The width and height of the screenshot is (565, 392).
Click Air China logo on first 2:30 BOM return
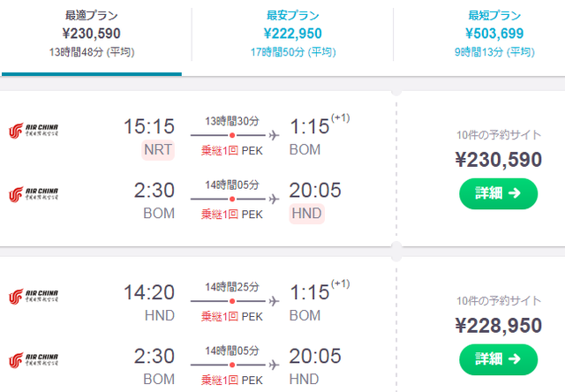point(34,194)
